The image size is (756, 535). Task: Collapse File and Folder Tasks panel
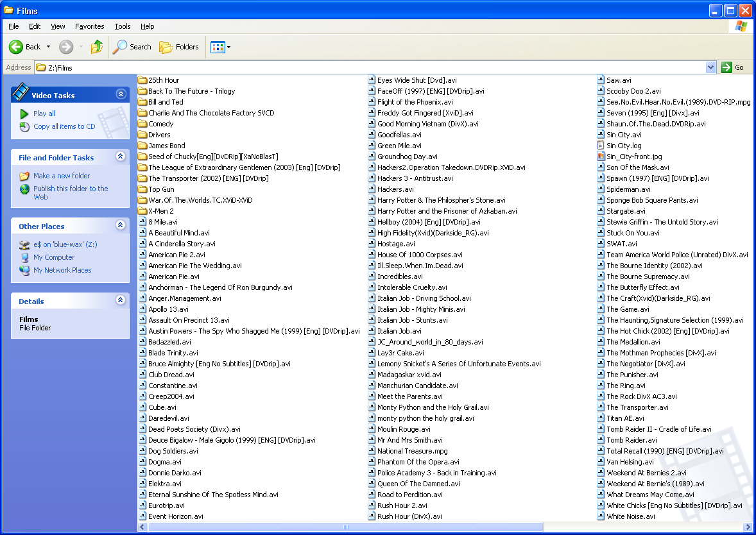pos(121,156)
